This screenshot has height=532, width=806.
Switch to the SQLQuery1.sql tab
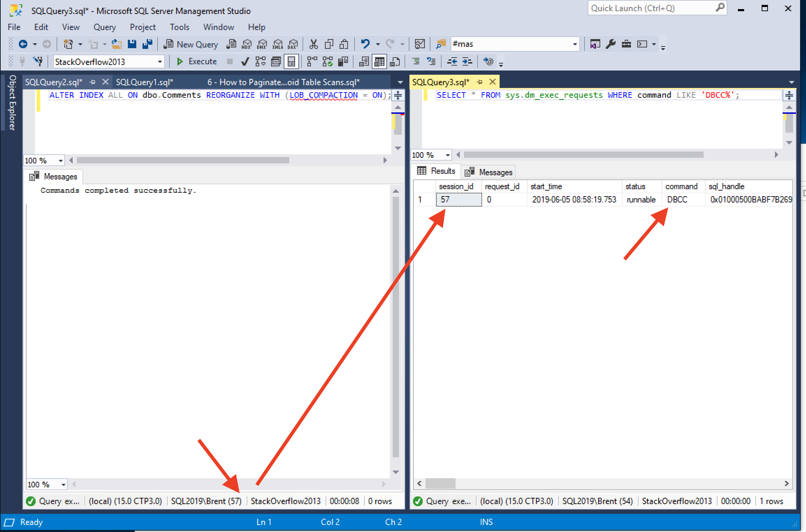click(x=145, y=82)
